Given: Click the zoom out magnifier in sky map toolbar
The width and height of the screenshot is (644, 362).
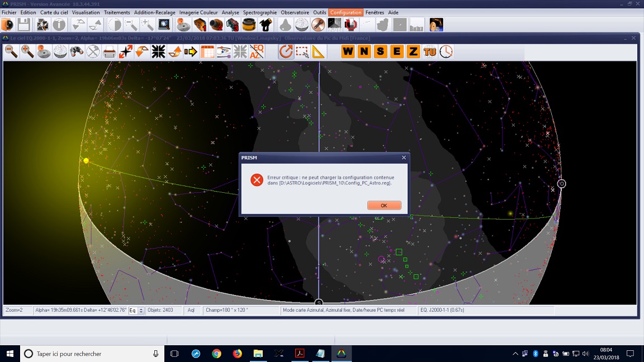Looking at the screenshot, I should [x=11, y=52].
